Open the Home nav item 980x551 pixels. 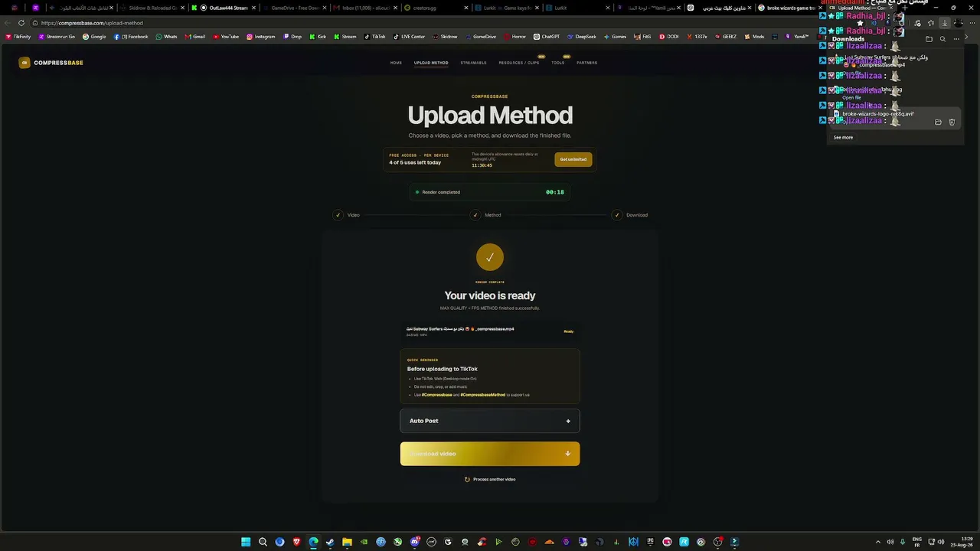[x=396, y=63]
